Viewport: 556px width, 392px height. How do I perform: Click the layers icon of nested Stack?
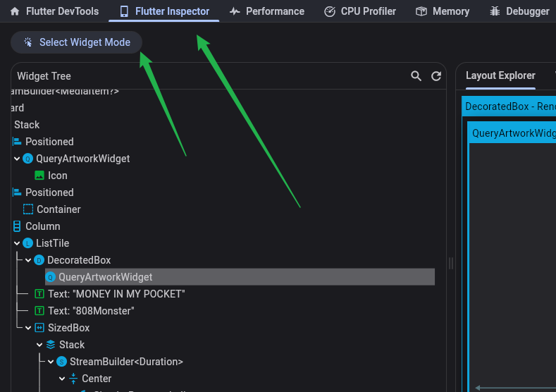51,345
